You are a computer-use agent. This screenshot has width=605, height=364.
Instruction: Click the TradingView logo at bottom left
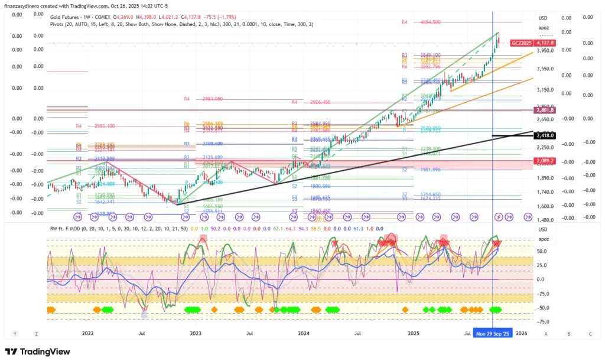(37, 352)
